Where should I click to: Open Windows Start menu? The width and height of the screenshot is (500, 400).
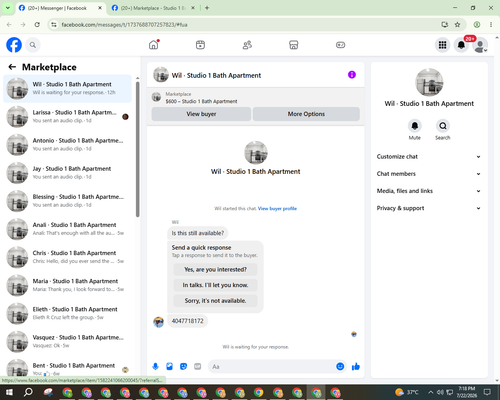click(9, 392)
